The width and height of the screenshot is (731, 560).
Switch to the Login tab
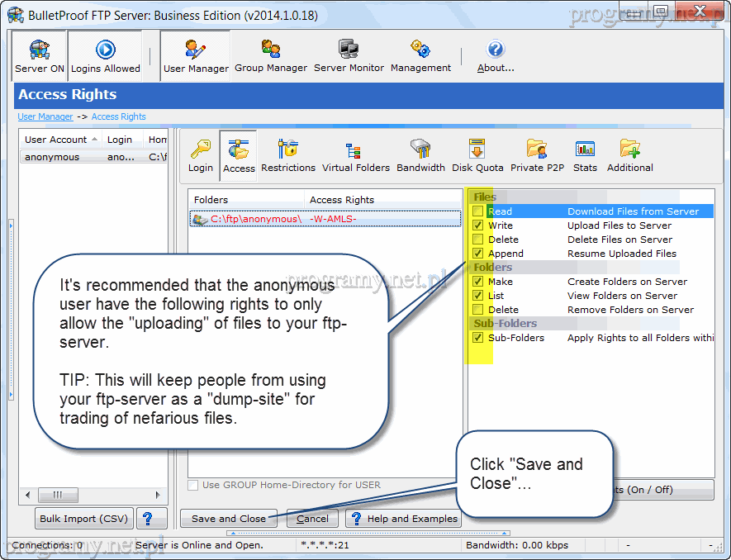200,155
